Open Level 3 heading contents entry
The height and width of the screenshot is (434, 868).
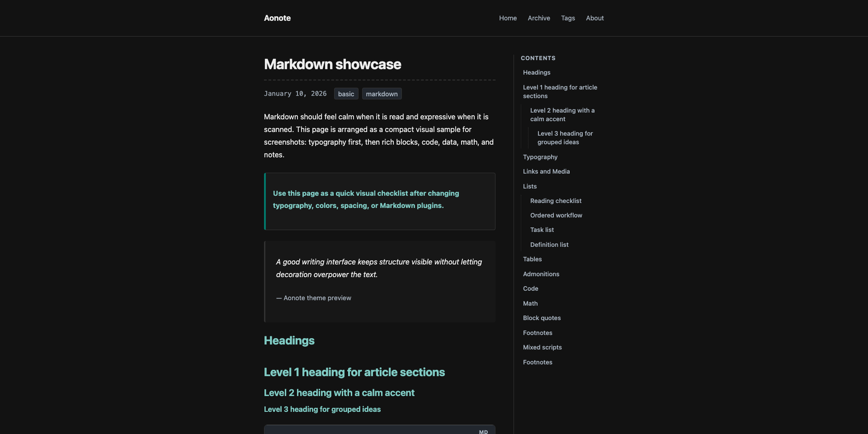[565, 138]
